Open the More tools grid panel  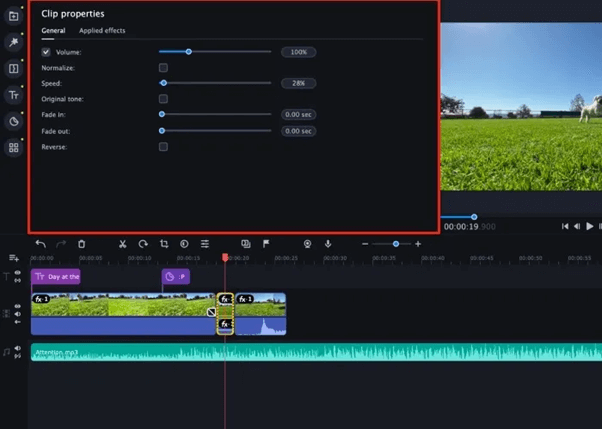pyautogui.click(x=13, y=148)
